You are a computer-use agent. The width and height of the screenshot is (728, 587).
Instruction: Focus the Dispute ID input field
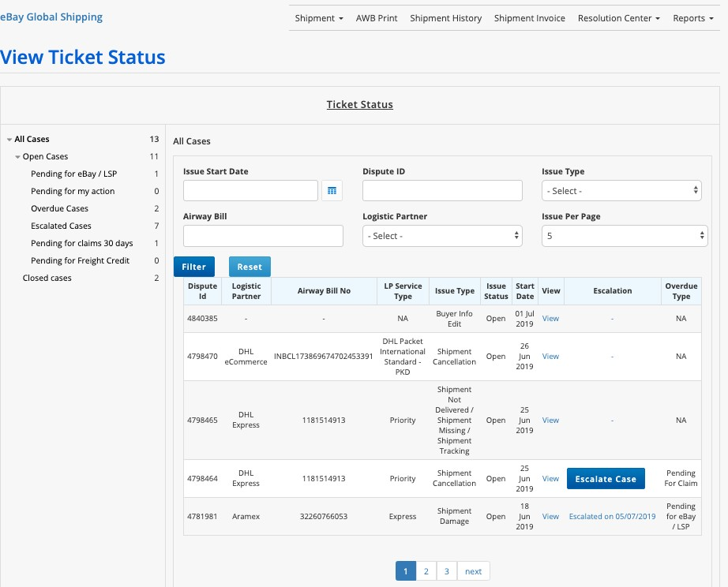pyautogui.click(x=442, y=191)
